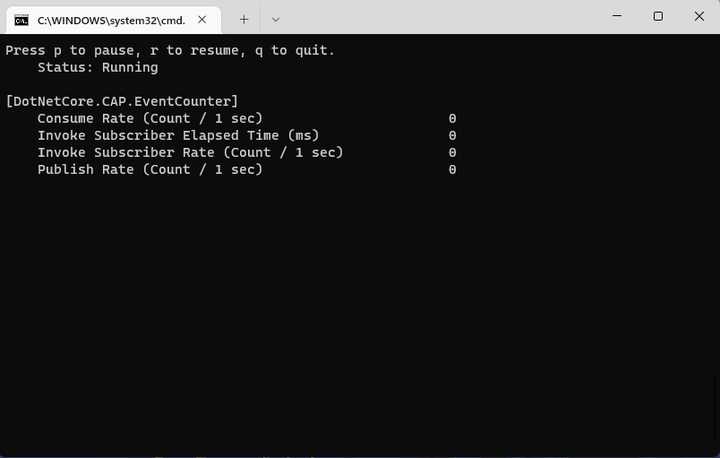
Task: Click the 'Consume Rate (Count / 1 sec)' label
Action: pos(150,118)
